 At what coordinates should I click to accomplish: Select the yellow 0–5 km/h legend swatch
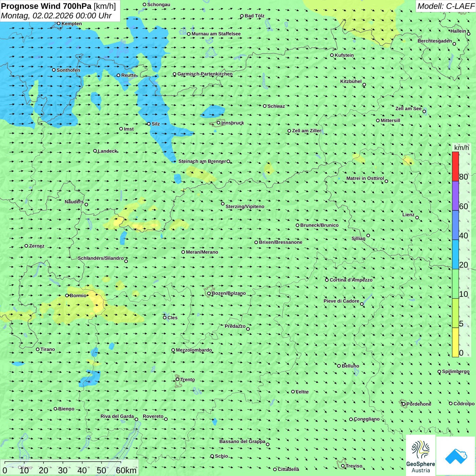pos(455,342)
